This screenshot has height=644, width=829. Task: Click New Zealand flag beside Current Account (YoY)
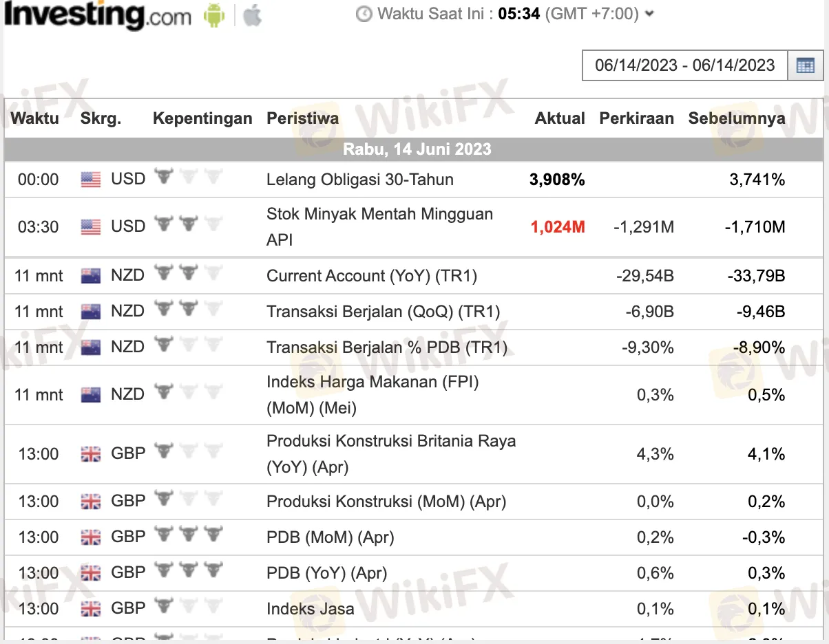[x=90, y=277]
